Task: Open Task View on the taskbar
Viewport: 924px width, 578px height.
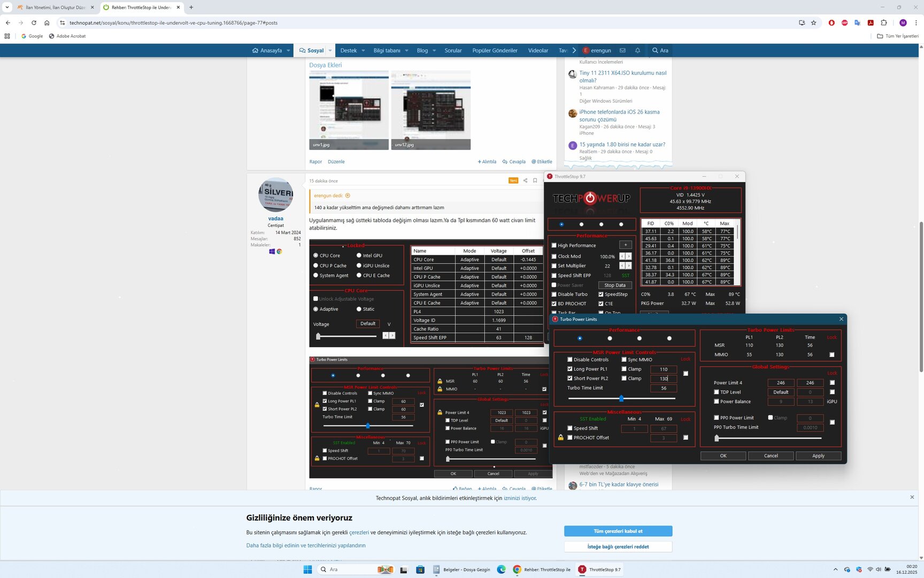Action: 404,569
